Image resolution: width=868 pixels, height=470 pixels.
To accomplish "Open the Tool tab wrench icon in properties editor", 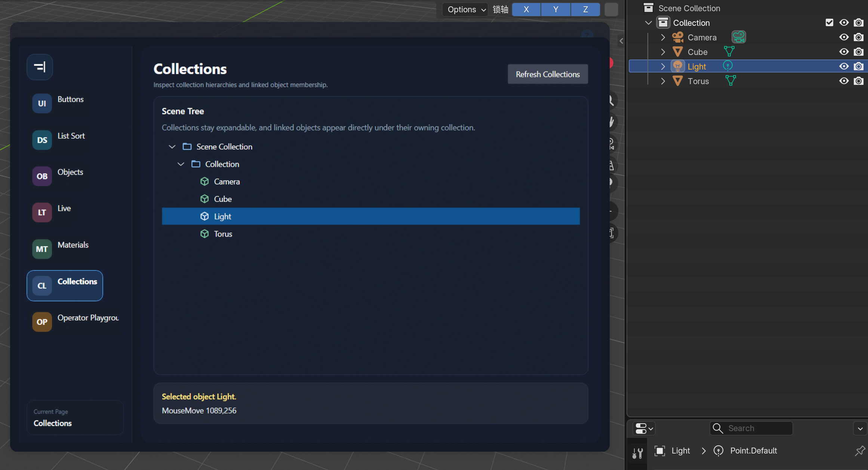I will [638, 454].
